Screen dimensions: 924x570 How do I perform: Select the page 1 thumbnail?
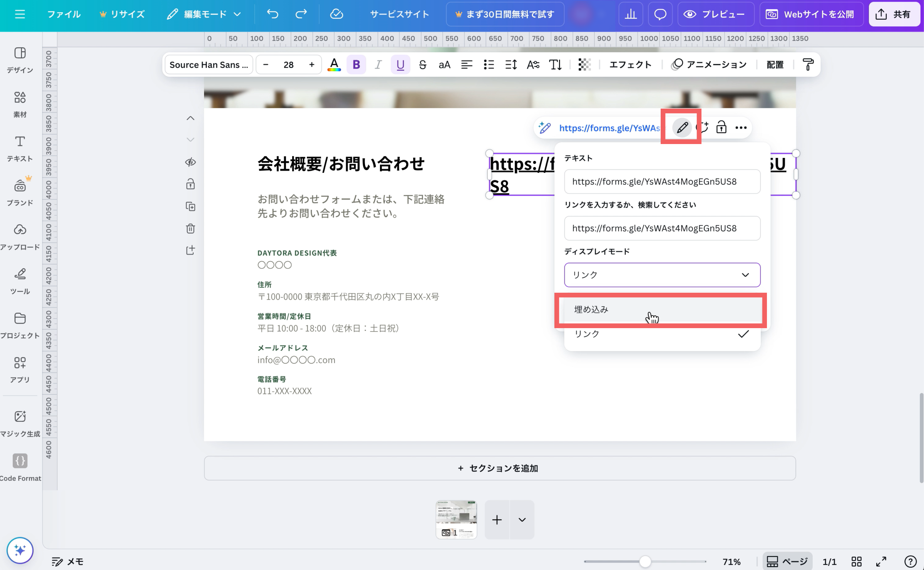click(x=456, y=520)
